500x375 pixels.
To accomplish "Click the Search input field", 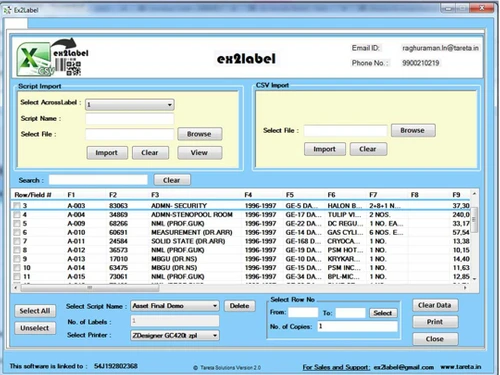I will [98, 180].
